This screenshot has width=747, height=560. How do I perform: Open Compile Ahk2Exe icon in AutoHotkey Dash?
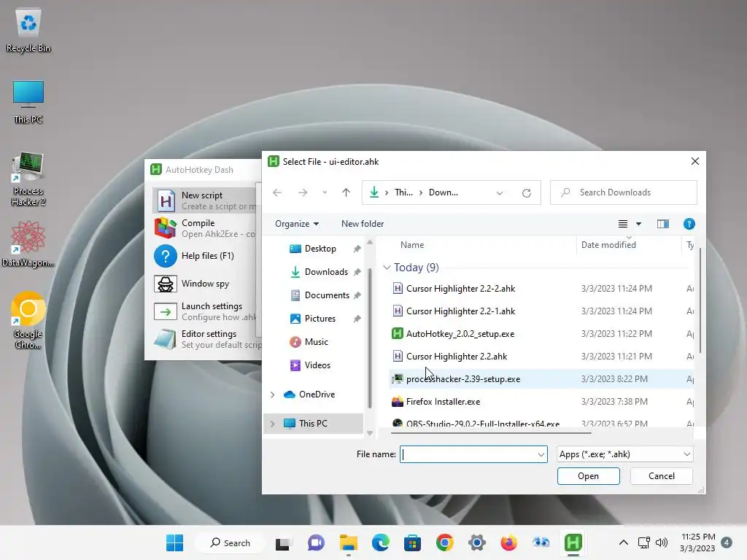[x=166, y=228]
